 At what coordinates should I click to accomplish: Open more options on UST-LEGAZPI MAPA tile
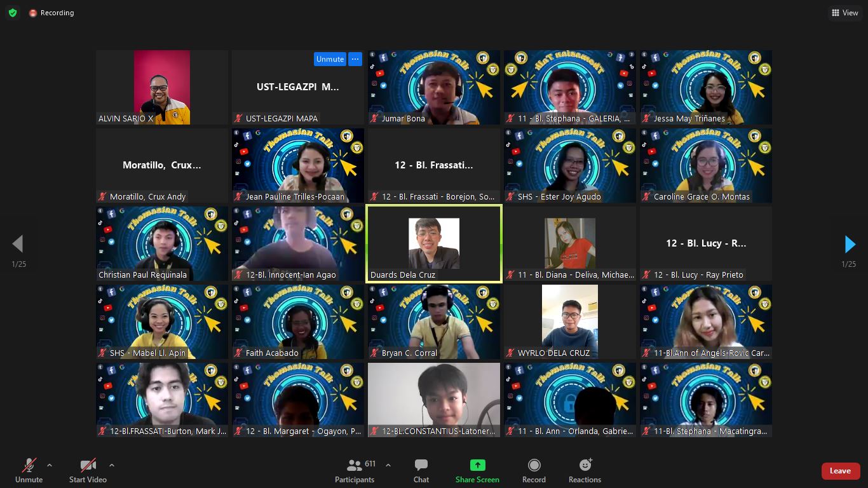pos(355,59)
